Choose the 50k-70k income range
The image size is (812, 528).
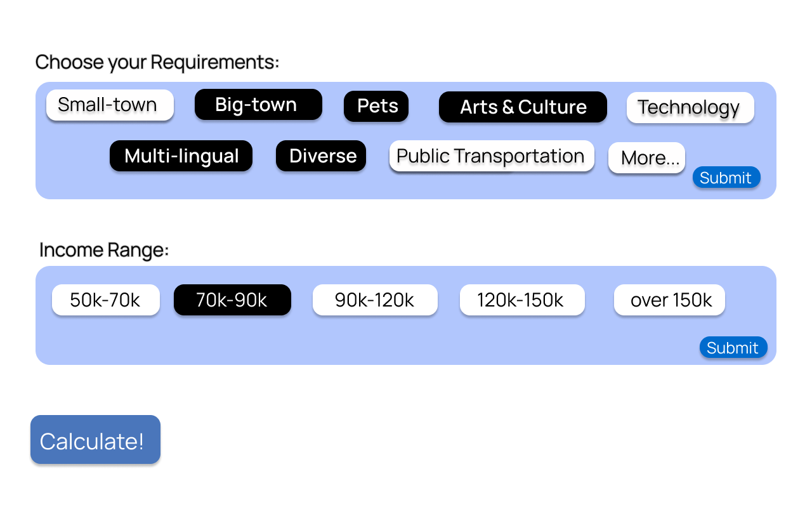pyautogui.click(x=106, y=300)
